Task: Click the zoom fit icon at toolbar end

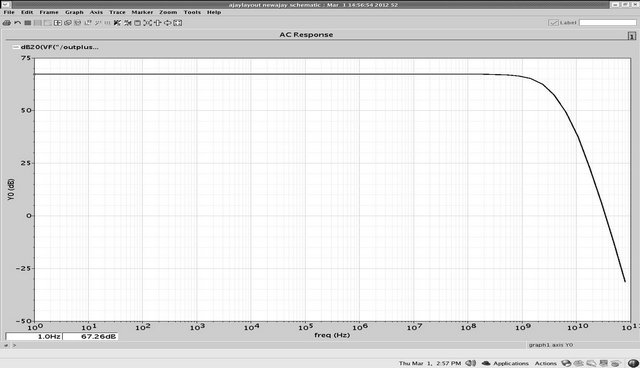Action: [178, 23]
